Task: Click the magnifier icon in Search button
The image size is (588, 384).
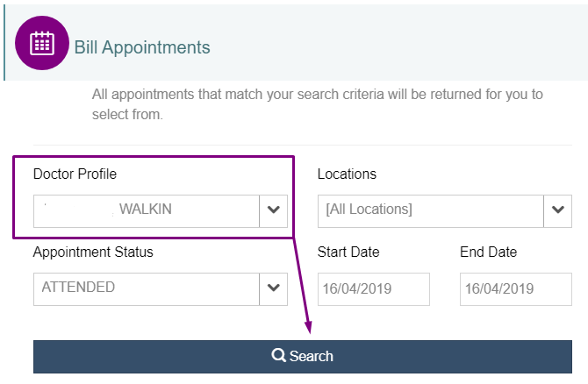Action: pos(278,356)
